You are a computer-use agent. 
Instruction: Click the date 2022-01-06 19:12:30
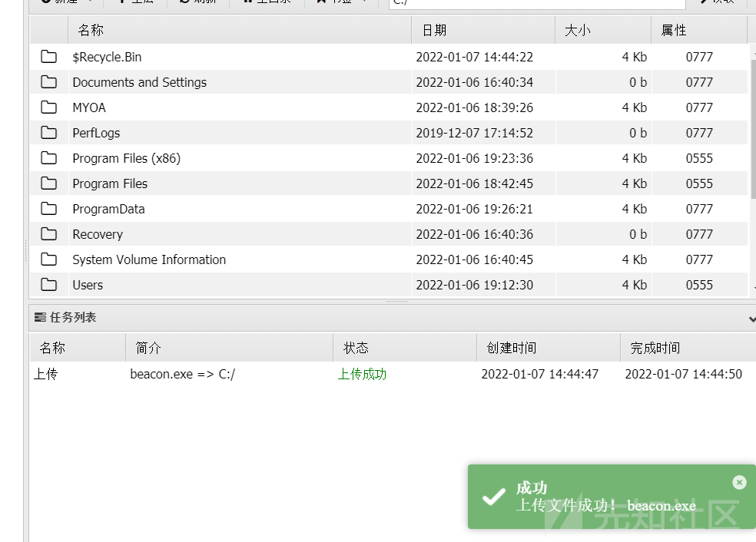(475, 286)
